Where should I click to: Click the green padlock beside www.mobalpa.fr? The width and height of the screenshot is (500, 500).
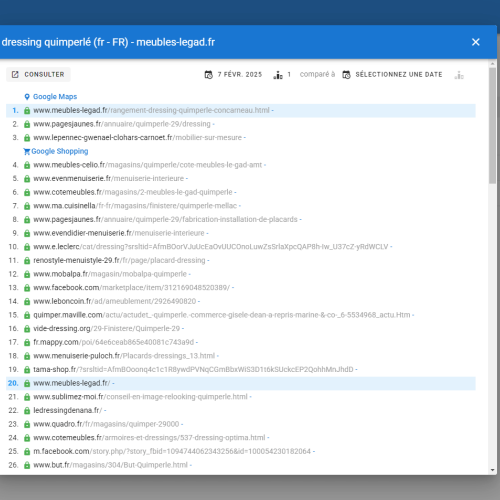click(x=27, y=274)
